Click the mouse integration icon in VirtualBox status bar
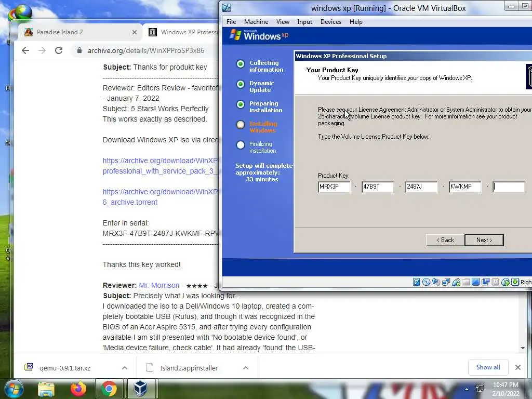 505,282
